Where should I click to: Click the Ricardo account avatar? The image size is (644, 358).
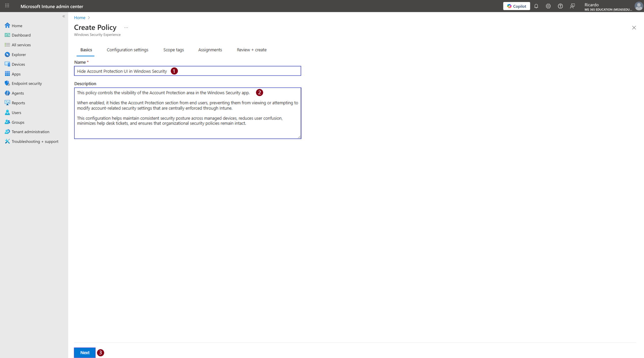(639, 6)
